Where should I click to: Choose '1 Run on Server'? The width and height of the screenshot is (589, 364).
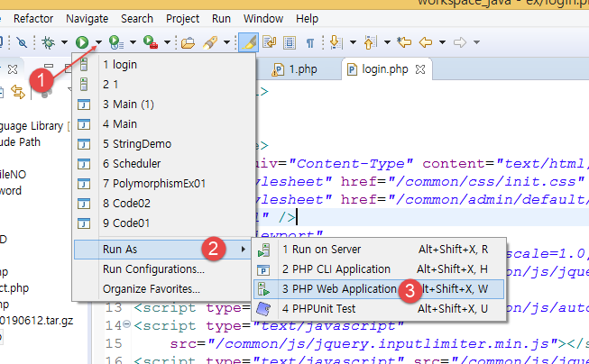pos(379,250)
